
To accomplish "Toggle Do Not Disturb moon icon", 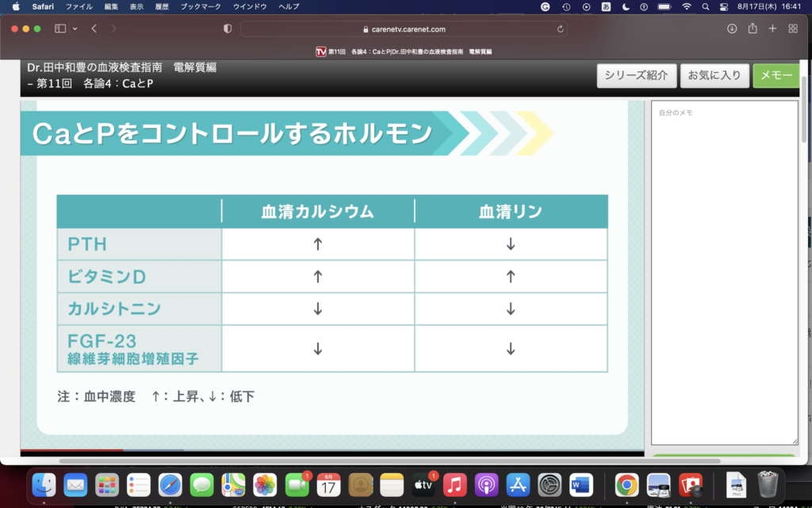I will point(626,6).
